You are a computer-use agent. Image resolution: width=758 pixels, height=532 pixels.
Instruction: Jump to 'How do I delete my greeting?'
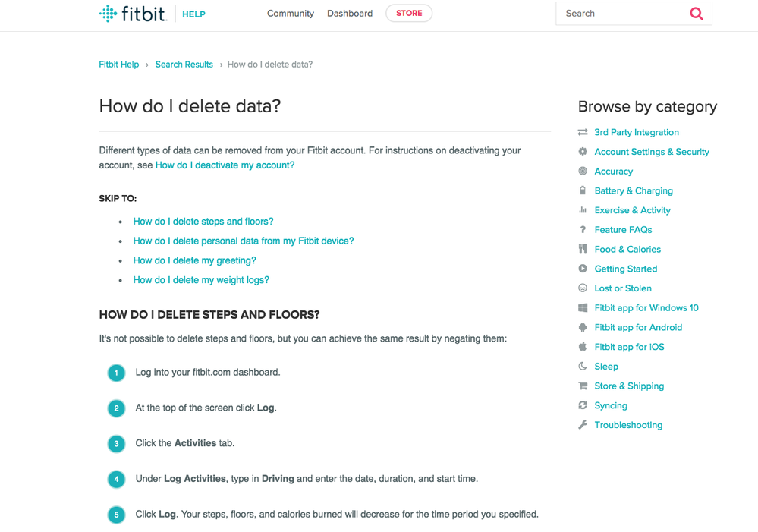[x=194, y=260]
